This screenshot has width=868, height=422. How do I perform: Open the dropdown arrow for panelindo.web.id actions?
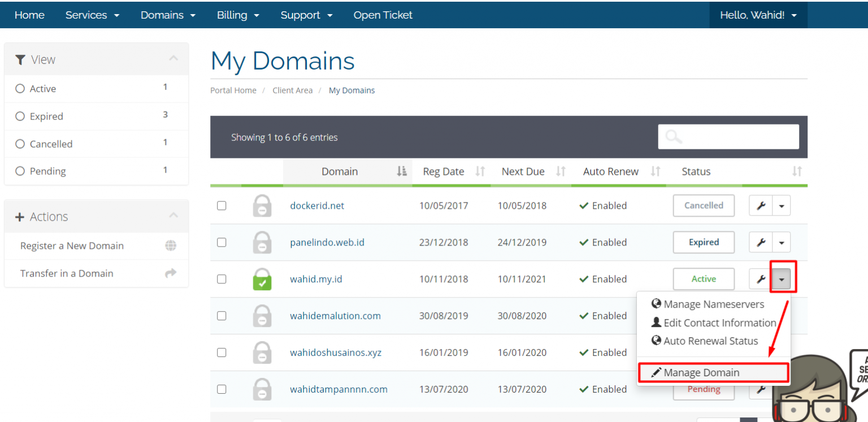(782, 243)
